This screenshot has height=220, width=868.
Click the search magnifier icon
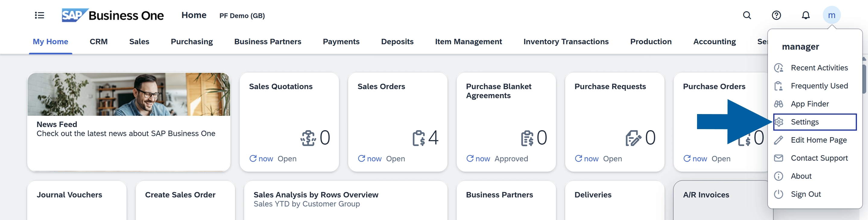747,15
